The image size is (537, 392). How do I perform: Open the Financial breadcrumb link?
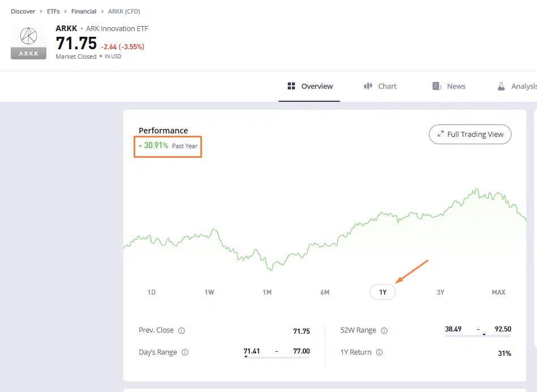(84, 11)
